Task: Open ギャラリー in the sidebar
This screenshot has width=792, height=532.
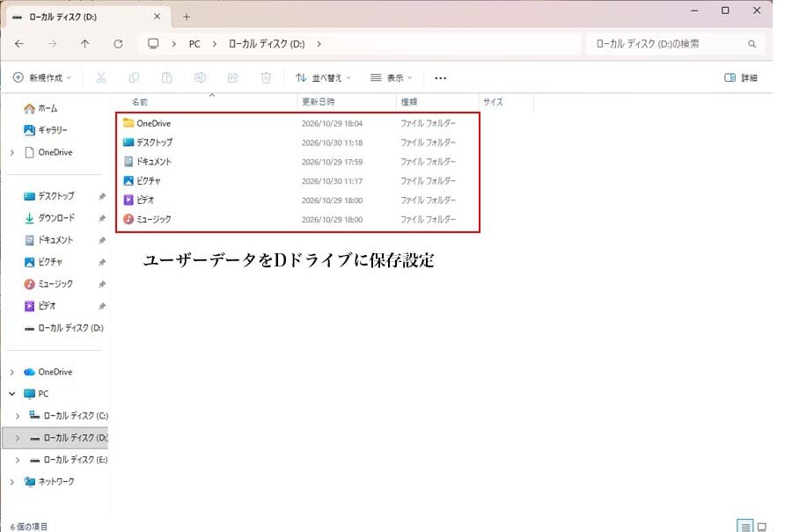Action: click(46, 130)
